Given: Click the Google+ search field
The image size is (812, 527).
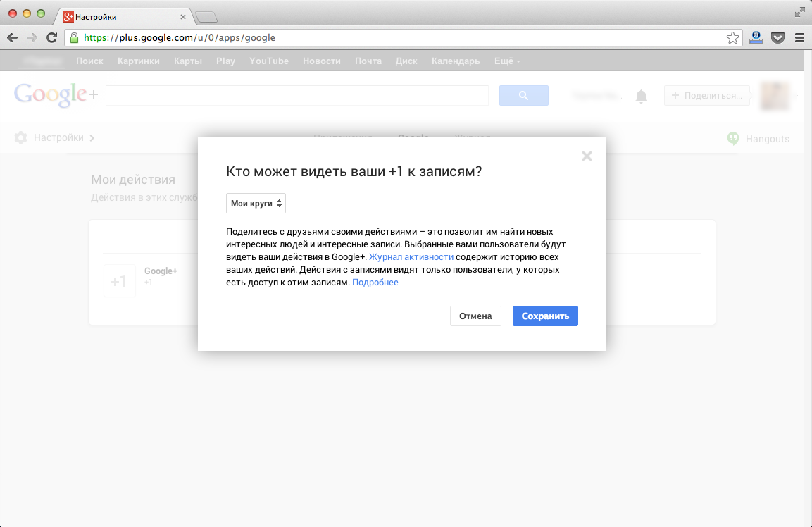Looking at the screenshot, I should click(x=297, y=95).
